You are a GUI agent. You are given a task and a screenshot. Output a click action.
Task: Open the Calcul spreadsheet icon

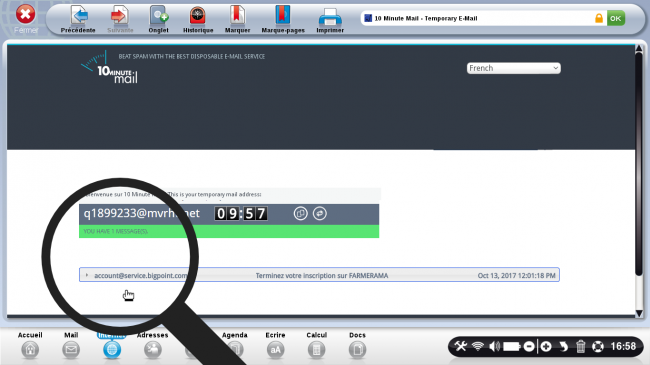click(316, 350)
